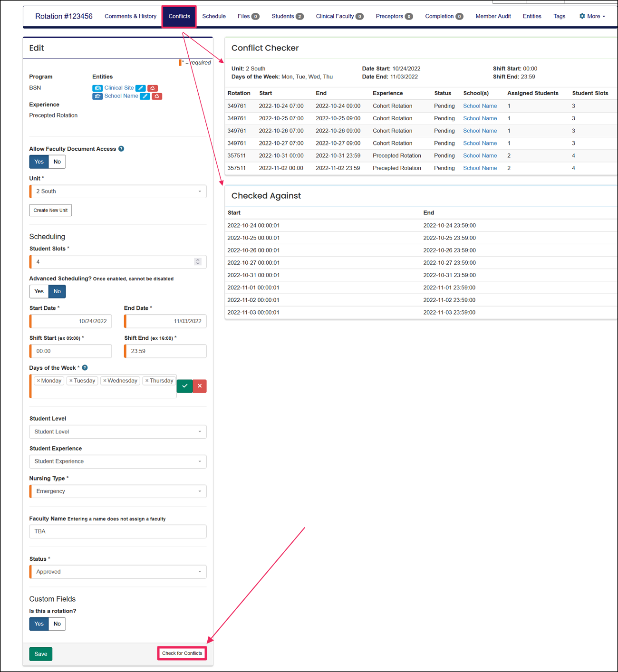Screen dimensions: 618x672
Task: Click the hospital icon beside Clinical Site
Action: [97, 88]
